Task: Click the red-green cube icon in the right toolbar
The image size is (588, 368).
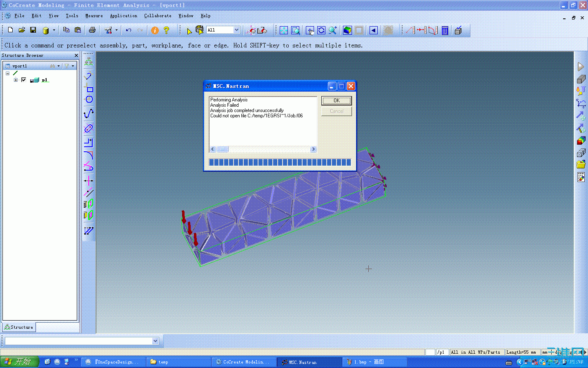Action: (581, 141)
